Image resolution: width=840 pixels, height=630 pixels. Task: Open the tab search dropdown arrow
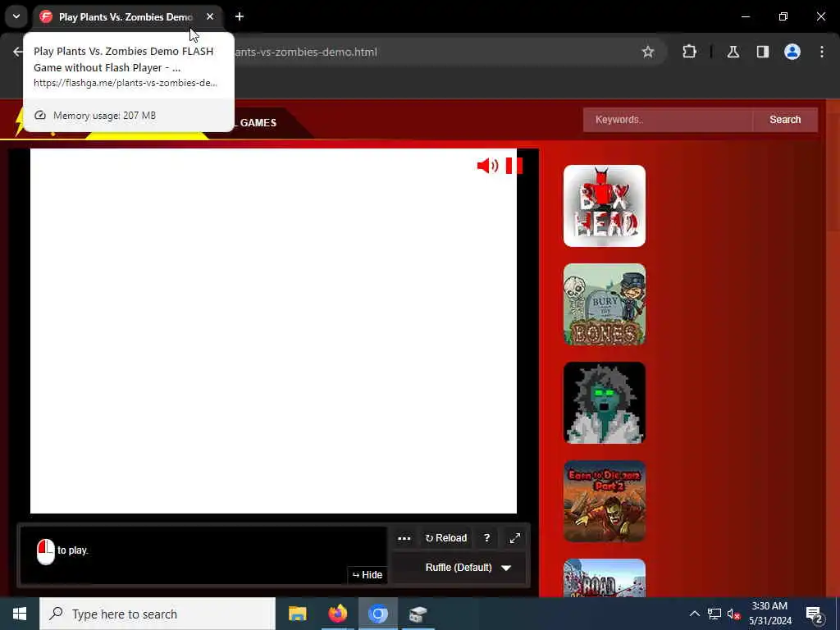pos(16,16)
